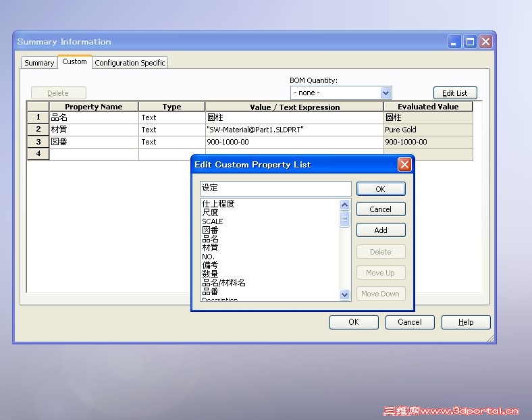
Task: Click the Type cell for 図番 row
Action: (x=172, y=142)
